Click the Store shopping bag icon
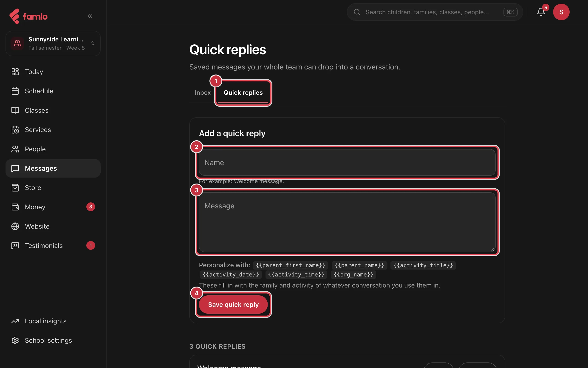Screen dimensions: 588x368 tap(15, 188)
